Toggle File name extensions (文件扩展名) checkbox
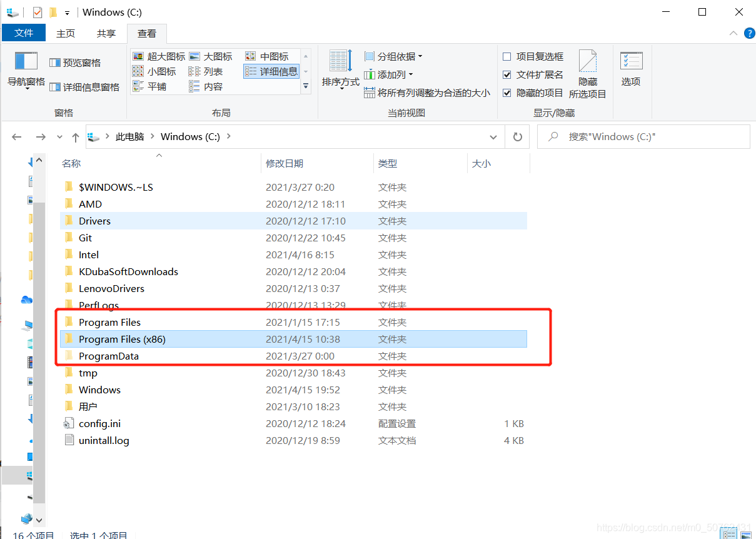 533,74
